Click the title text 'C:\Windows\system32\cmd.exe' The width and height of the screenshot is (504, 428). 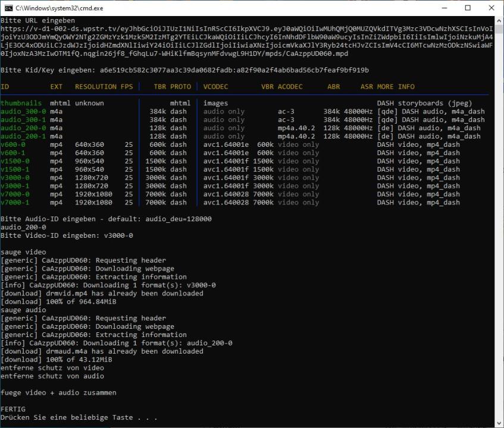tap(60, 8)
